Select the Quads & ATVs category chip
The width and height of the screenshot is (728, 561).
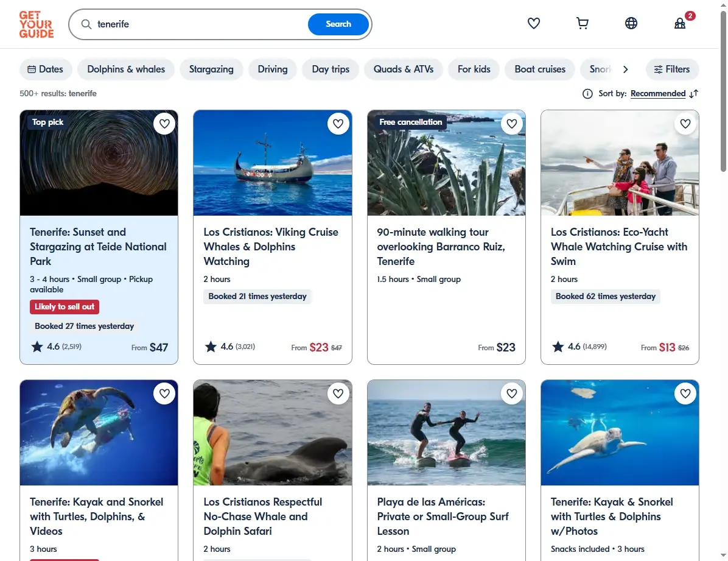click(x=404, y=69)
